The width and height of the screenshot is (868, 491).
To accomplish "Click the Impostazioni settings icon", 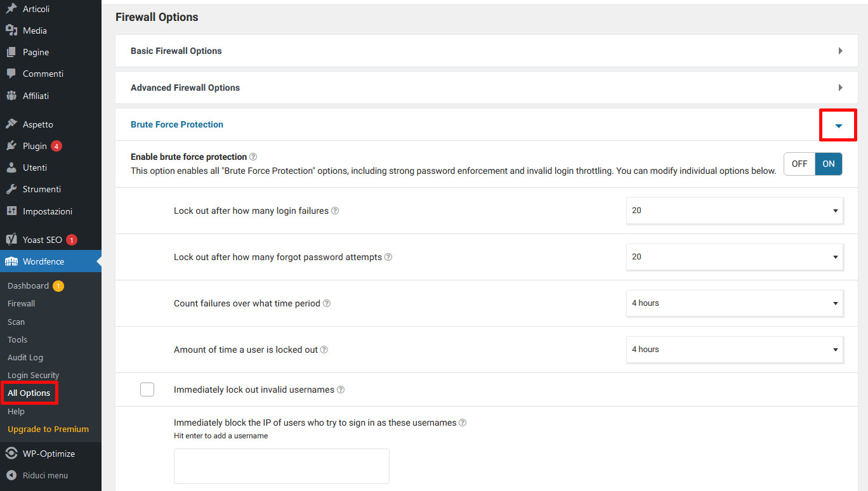I will [11, 211].
